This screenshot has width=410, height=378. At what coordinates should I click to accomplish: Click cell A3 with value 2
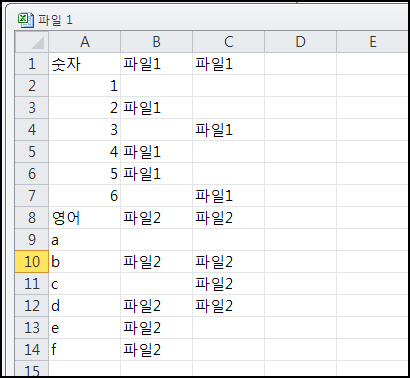(85, 108)
